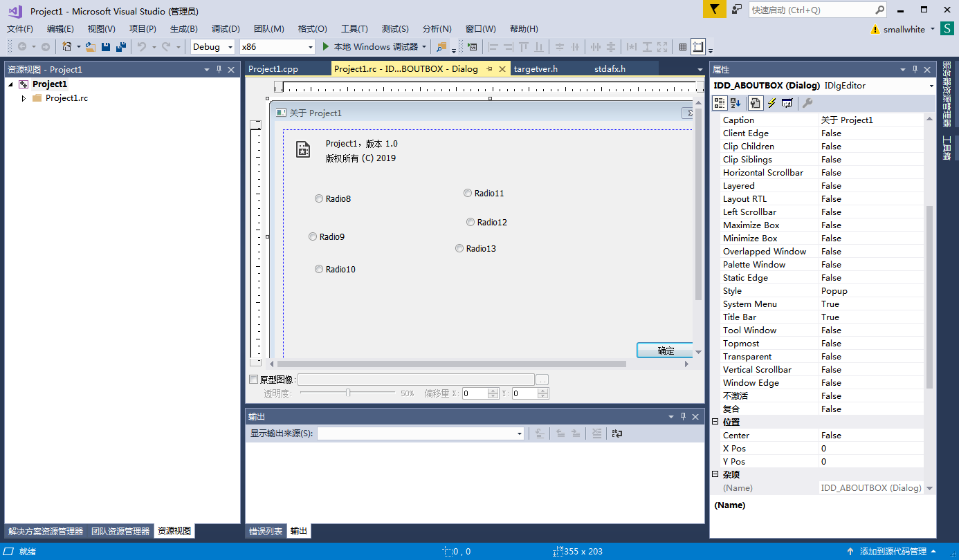Click the notifications flag icon
The height and width of the screenshot is (560, 959).
click(715, 9)
